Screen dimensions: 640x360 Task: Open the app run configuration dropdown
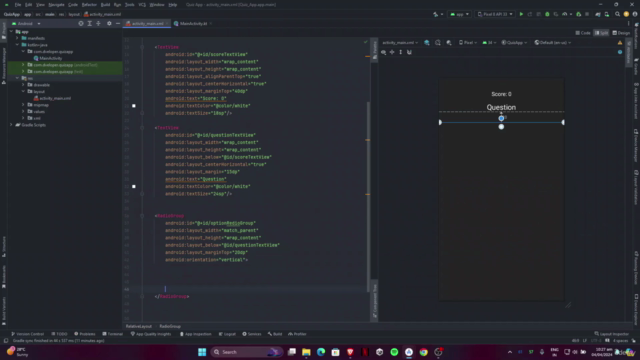pos(460,14)
